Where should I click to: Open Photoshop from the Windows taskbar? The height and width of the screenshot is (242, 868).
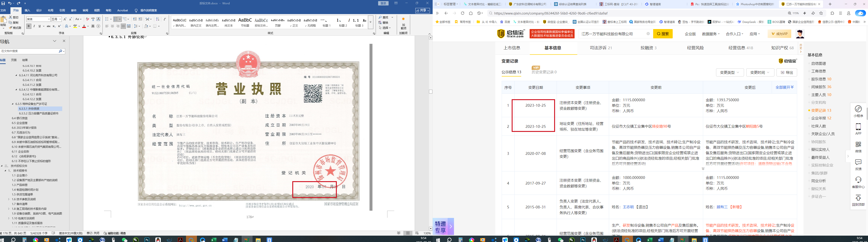[147, 240]
